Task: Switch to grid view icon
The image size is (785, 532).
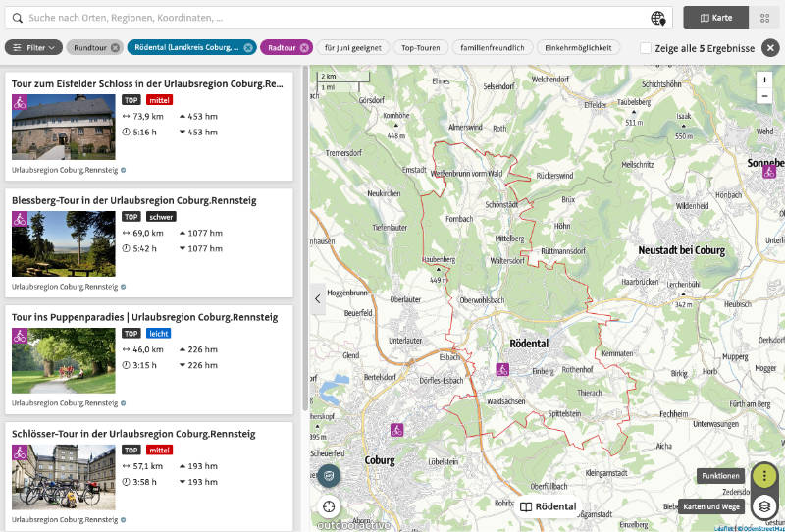Action: 762,18
